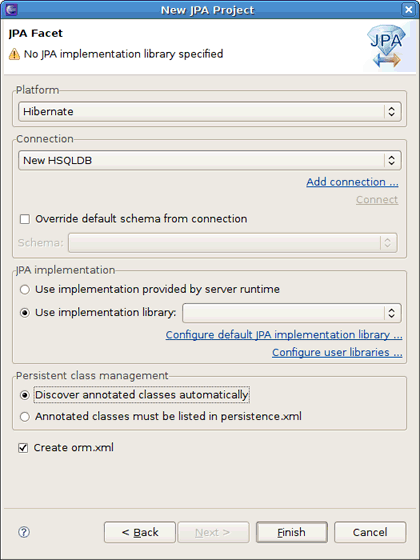Close the New JPA Project dialog
The image size is (420, 560).
tap(408, 10)
